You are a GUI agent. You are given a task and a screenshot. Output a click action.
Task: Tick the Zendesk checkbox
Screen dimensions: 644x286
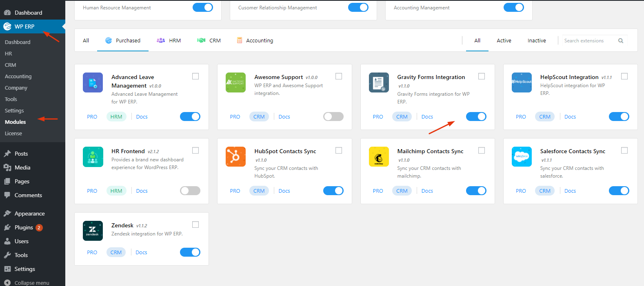pyautogui.click(x=195, y=224)
